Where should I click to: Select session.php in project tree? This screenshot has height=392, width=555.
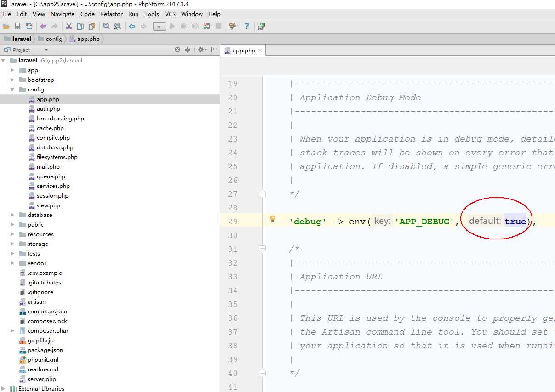[x=52, y=196]
